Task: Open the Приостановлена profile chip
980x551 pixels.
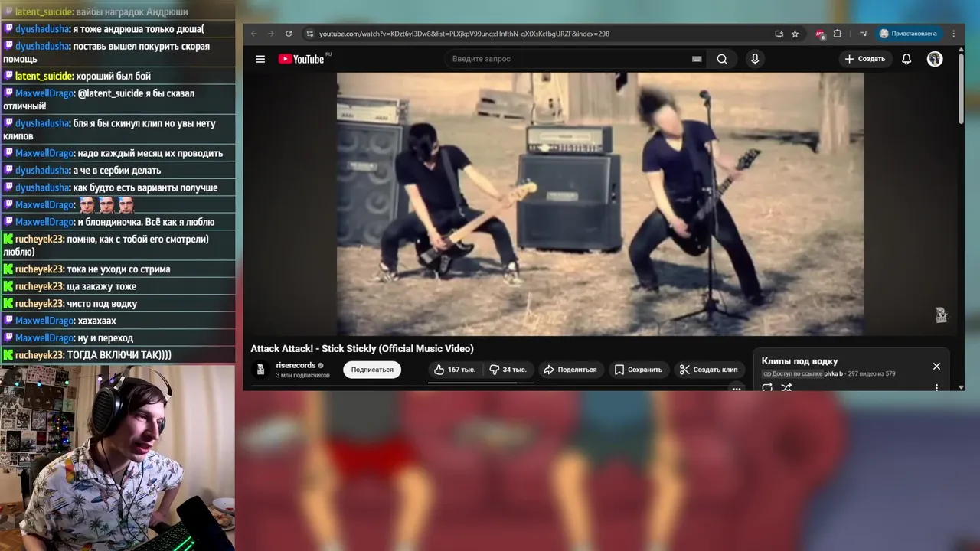Action: coord(908,34)
